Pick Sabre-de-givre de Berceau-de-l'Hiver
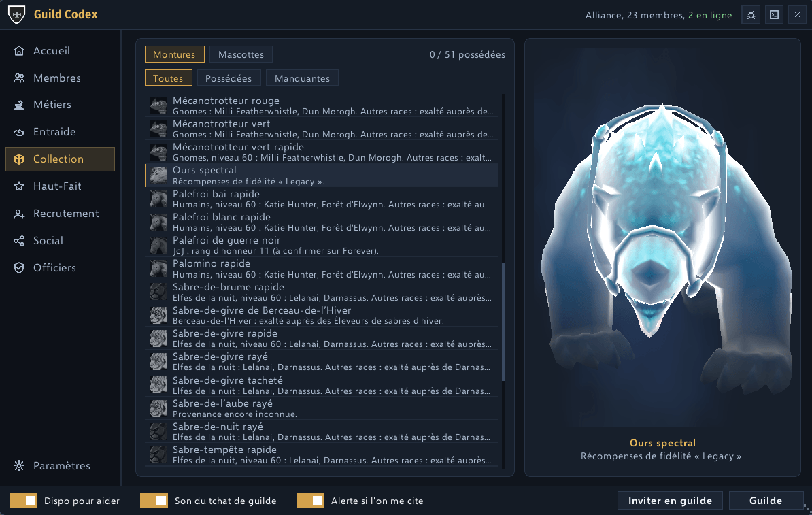The height and width of the screenshot is (515, 812). point(322,316)
